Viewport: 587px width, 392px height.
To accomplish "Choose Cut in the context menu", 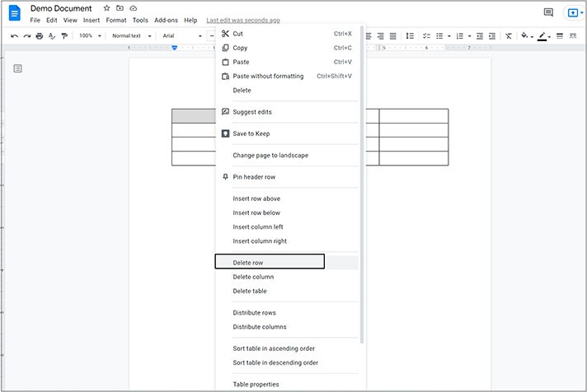I will [x=287, y=34].
